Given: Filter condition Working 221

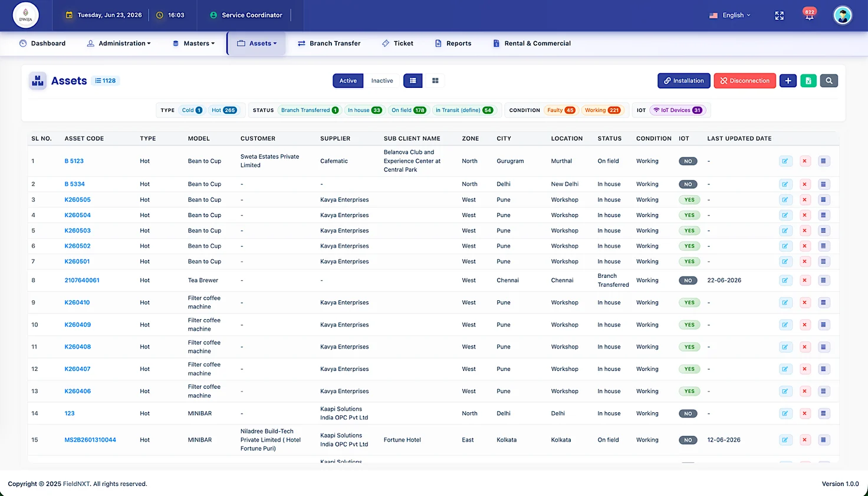Looking at the screenshot, I should (602, 110).
